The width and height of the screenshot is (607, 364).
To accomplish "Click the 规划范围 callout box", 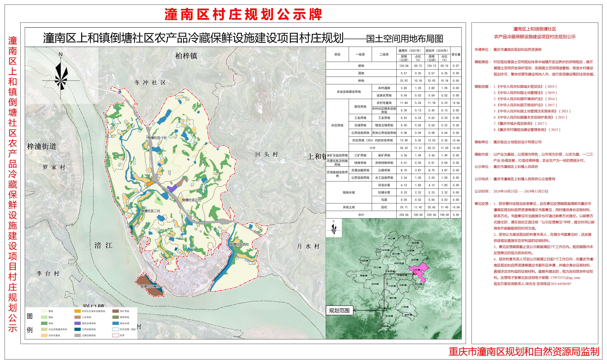I will [339, 310].
